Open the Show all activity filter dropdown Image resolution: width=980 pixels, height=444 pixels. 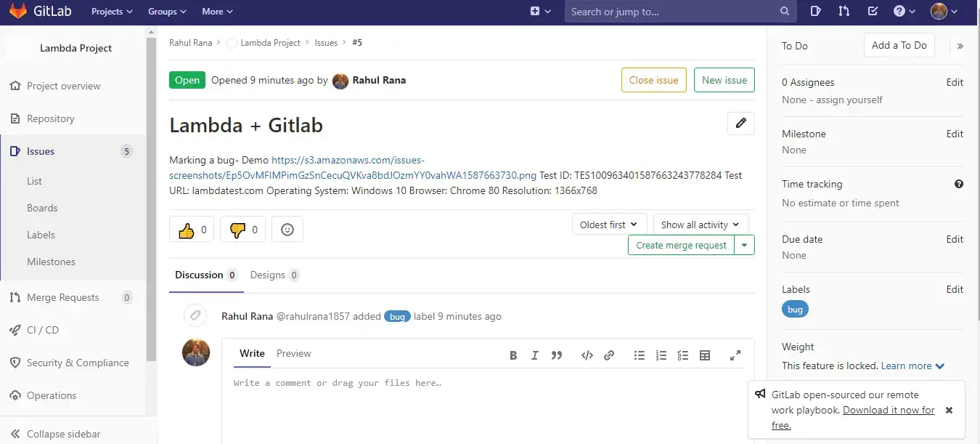[x=699, y=224]
